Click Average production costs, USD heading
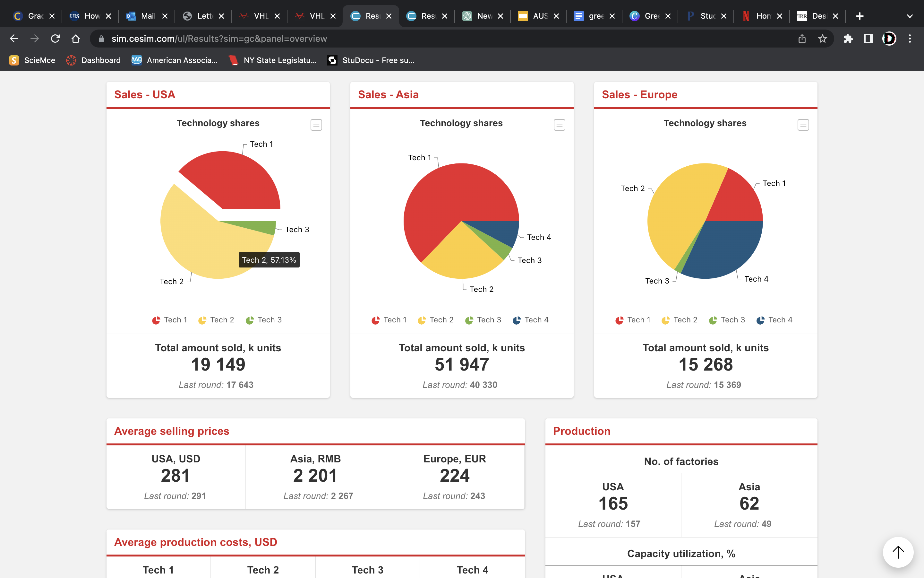 (195, 542)
